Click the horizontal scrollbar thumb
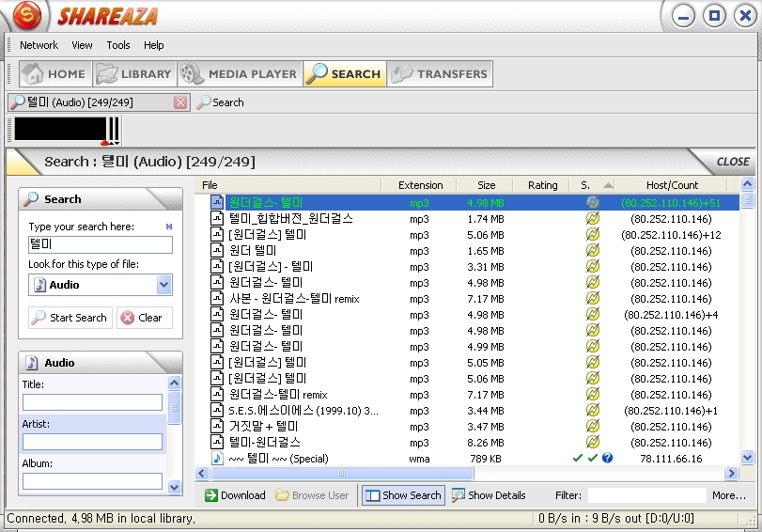762x532 pixels. (x=342, y=473)
